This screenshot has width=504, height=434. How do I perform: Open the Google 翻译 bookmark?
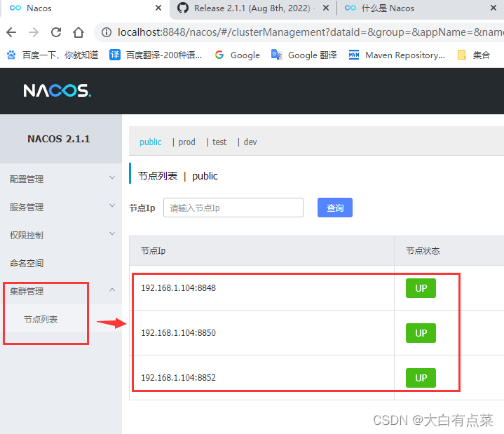(x=304, y=55)
